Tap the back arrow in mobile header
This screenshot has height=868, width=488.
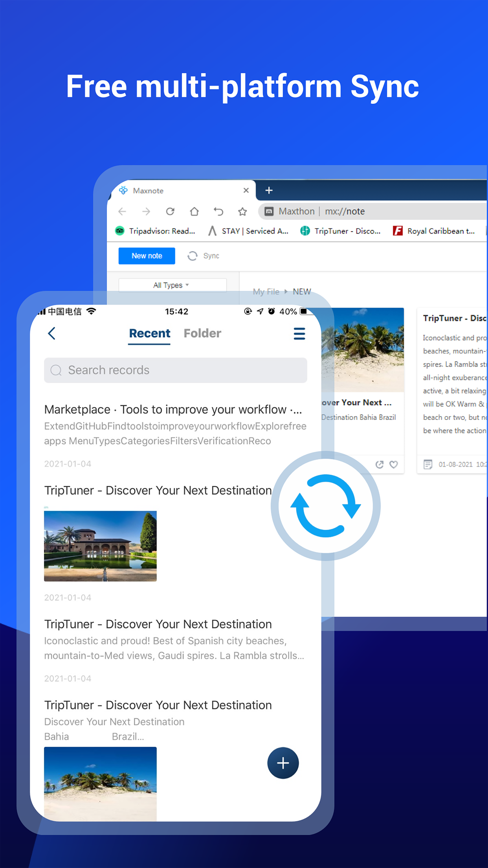(52, 333)
